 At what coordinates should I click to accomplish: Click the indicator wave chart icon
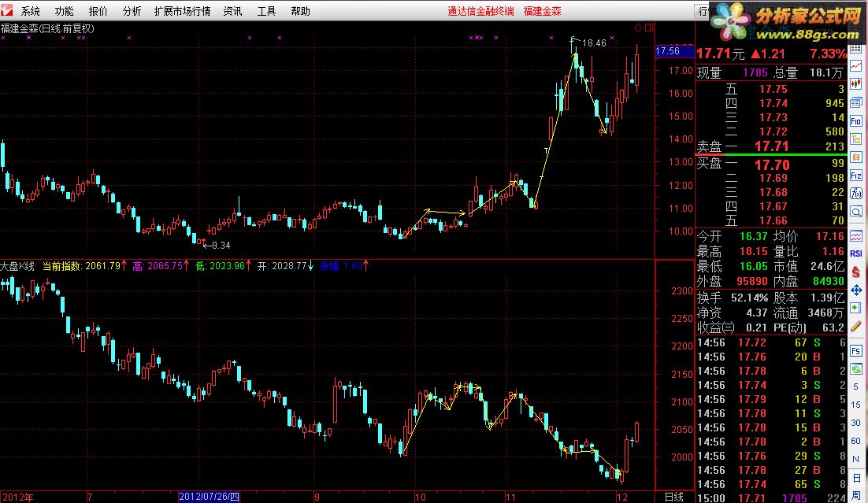[856, 236]
